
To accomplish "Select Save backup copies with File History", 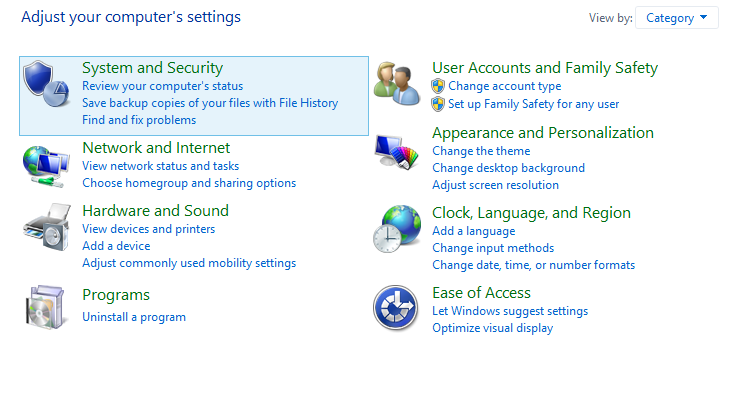I will point(210,103).
